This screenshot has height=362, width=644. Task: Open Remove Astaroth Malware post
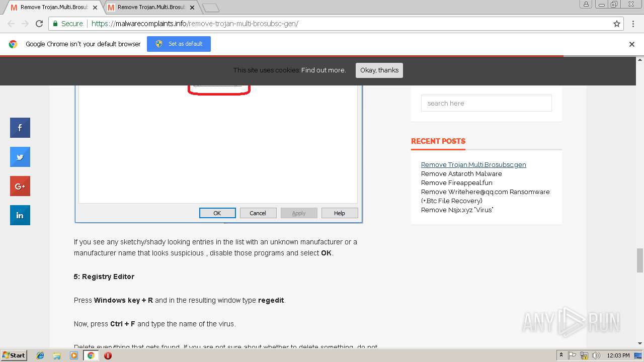(461, 173)
